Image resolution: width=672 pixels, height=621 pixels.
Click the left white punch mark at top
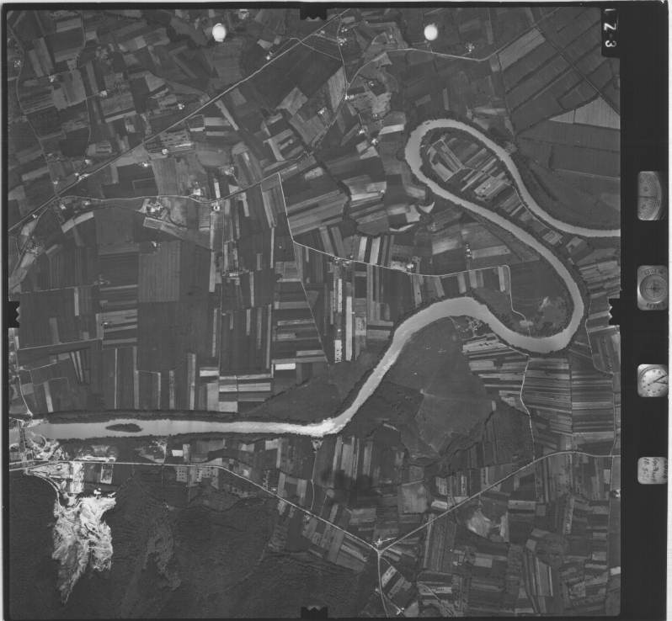tap(219, 32)
